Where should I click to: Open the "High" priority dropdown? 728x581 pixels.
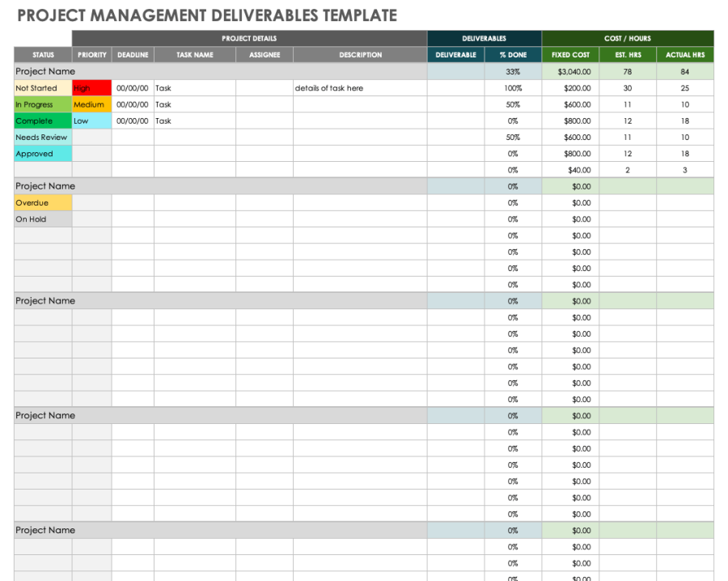tap(91, 87)
